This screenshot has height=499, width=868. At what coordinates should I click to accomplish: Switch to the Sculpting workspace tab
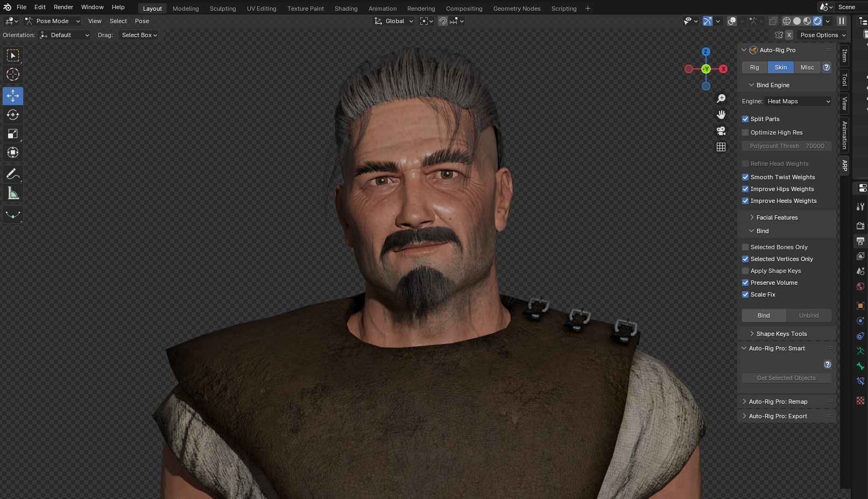click(x=223, y=9)
